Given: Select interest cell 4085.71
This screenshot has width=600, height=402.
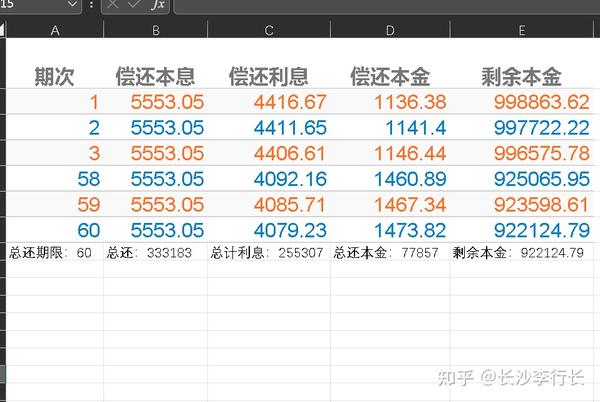Looking at the screenshot, I should coord(269,205).
